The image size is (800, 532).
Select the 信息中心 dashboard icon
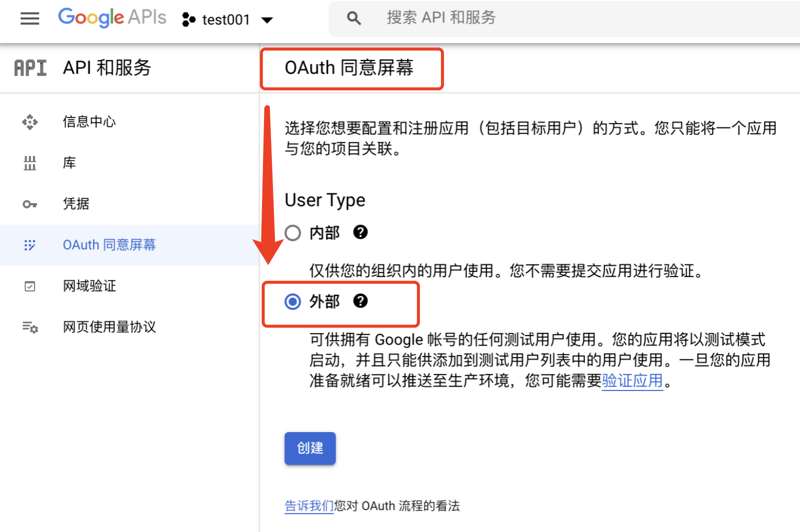point(29,121)
